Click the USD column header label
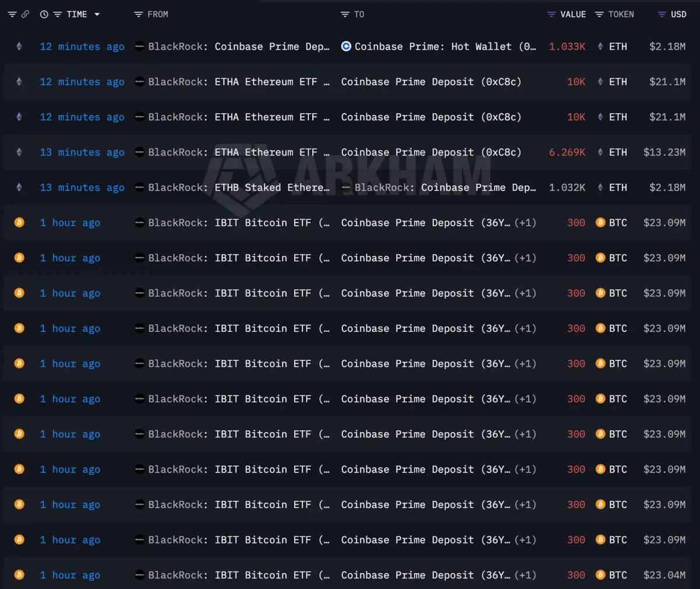Screen dimensions: 700x589 [678, 15]
